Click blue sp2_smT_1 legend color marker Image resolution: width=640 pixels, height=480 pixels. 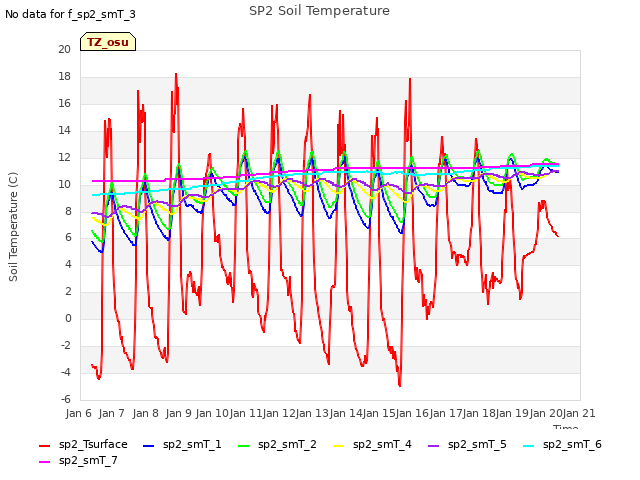[149, 446]
